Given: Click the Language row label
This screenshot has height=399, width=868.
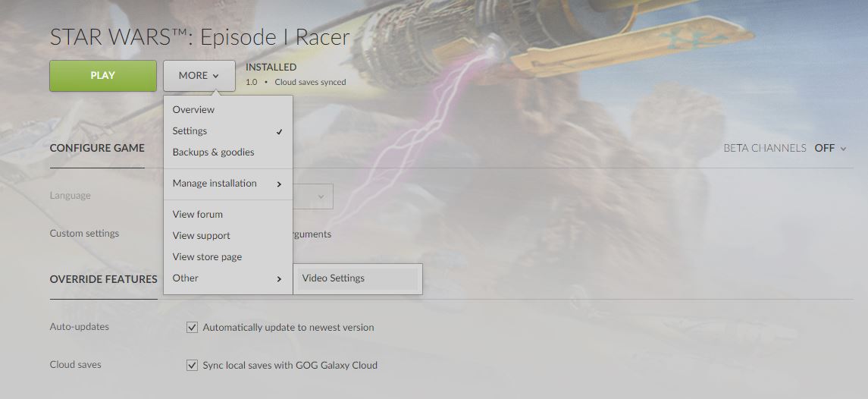Looking at the screenshot, I should (x=71, y=196).
